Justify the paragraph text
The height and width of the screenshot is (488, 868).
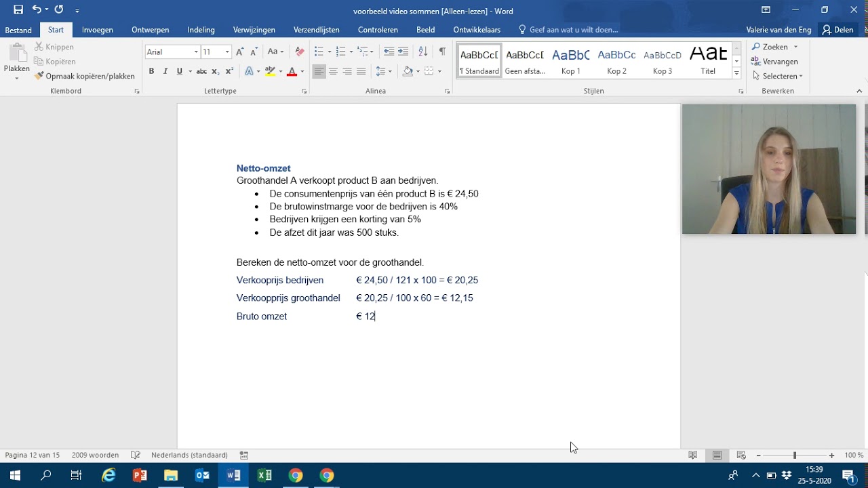[361, 71]
